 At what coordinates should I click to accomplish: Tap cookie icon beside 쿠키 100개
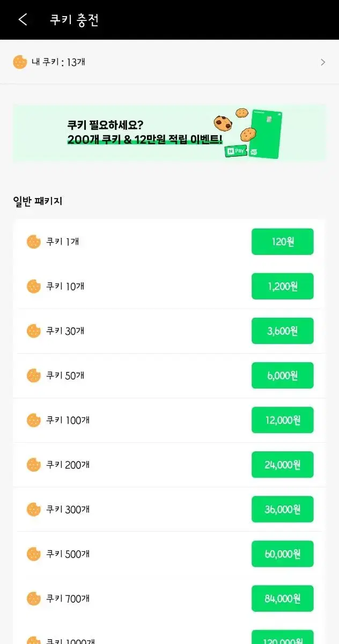pyautogui.click(x=34, y=420)
